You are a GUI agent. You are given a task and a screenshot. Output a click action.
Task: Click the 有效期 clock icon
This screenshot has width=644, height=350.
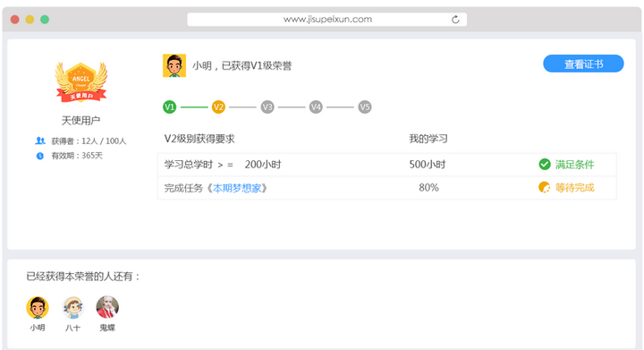40,156
